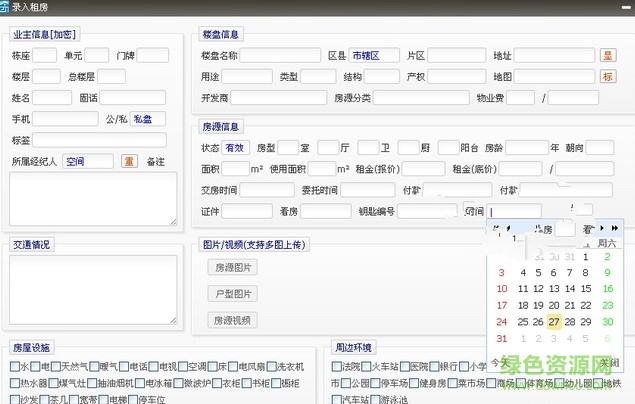Enable the 水 facility checkbox

(x=14, y=367)
